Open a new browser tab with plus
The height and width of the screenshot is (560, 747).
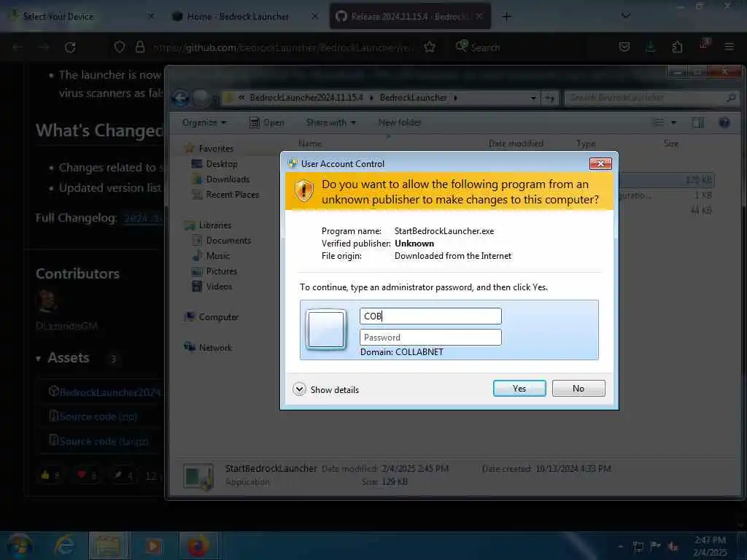(506, 17)
